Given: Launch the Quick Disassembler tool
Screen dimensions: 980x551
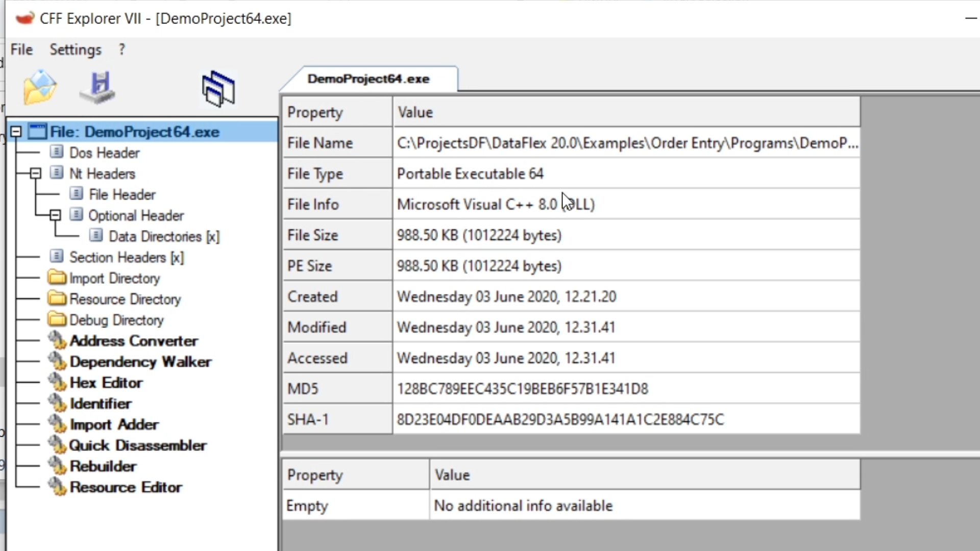Looking at the screenshot, I should pos(137,445).
